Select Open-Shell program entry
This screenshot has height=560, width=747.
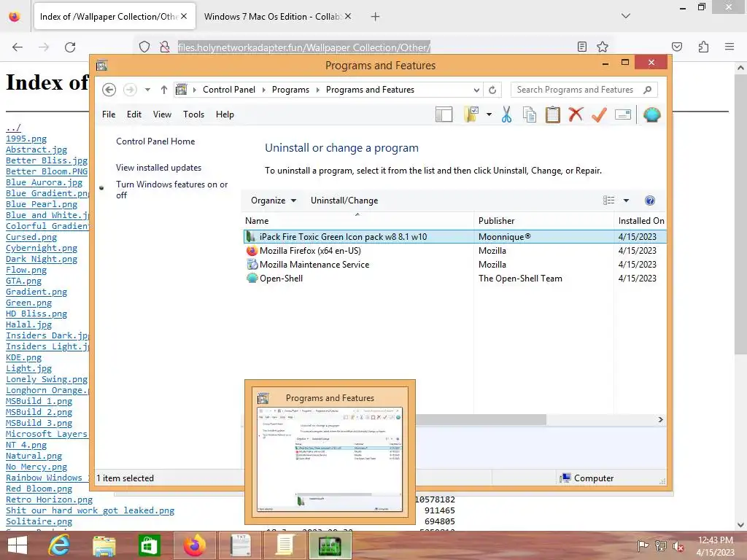tap(455, 278)
